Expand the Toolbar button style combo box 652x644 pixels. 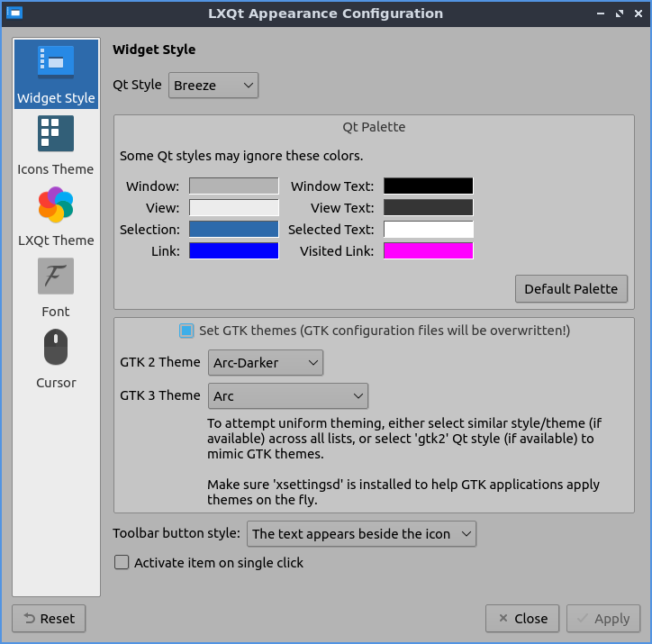[x=361, y=534]
